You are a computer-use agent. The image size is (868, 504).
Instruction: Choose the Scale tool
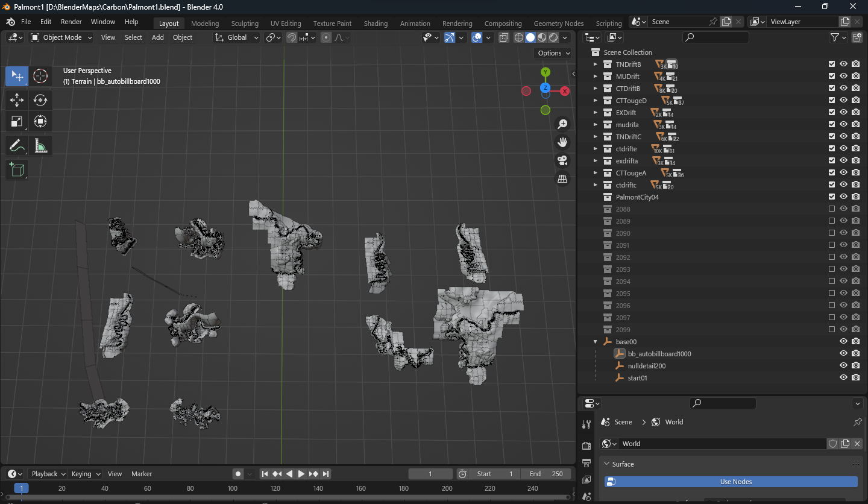pos(17,121)
